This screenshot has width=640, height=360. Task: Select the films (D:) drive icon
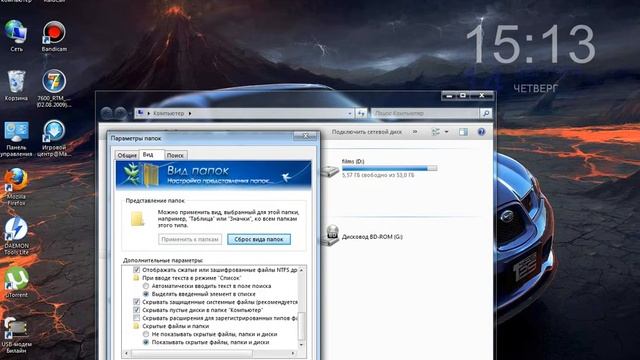tap(329, 171)
